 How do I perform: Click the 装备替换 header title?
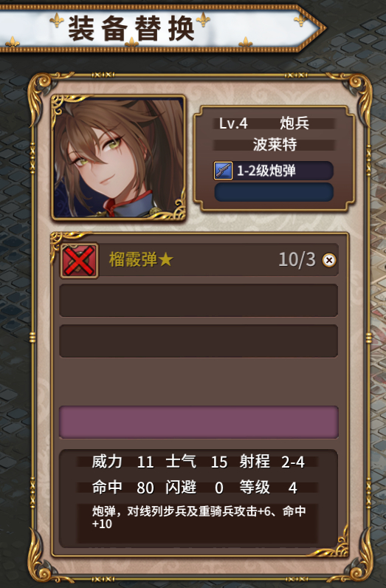click(x=131, y=29)
